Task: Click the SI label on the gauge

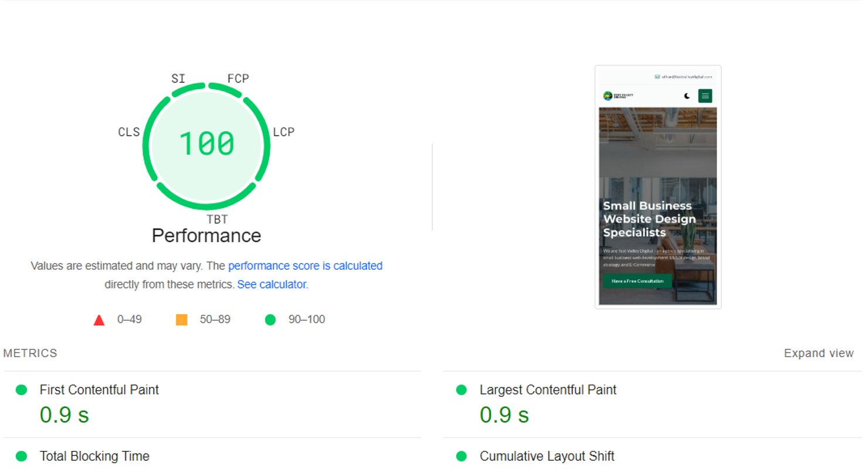Action: coord(178,78)
